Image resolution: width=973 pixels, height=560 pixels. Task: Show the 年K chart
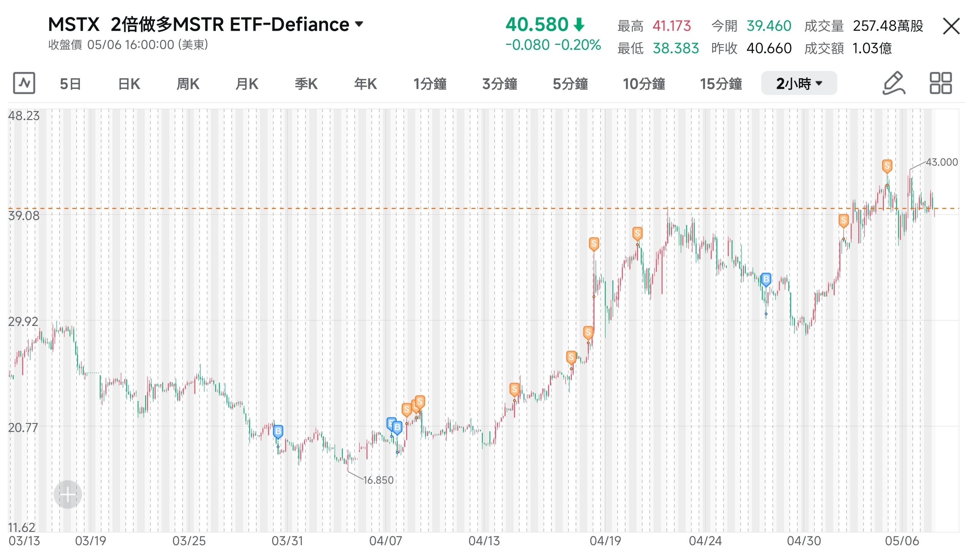click(x=365, y=84)
